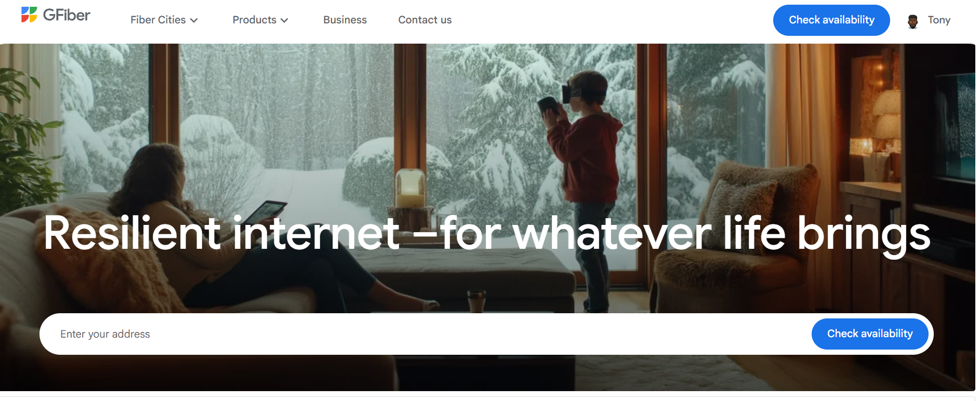
Task: Open the Contact us link
Action: pyautogui.click(x=425, y=20)
